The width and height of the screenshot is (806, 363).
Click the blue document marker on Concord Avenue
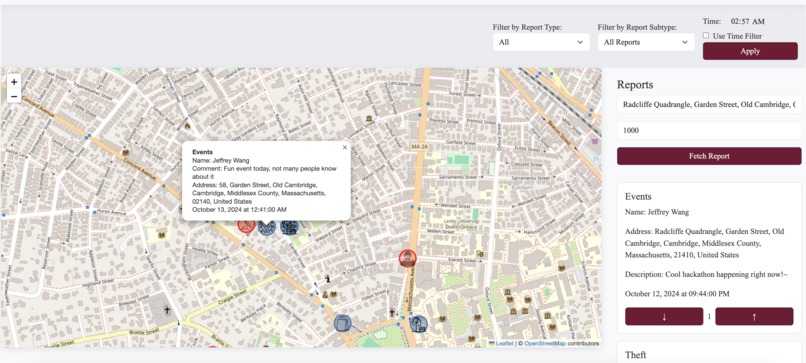pos(342,323)
